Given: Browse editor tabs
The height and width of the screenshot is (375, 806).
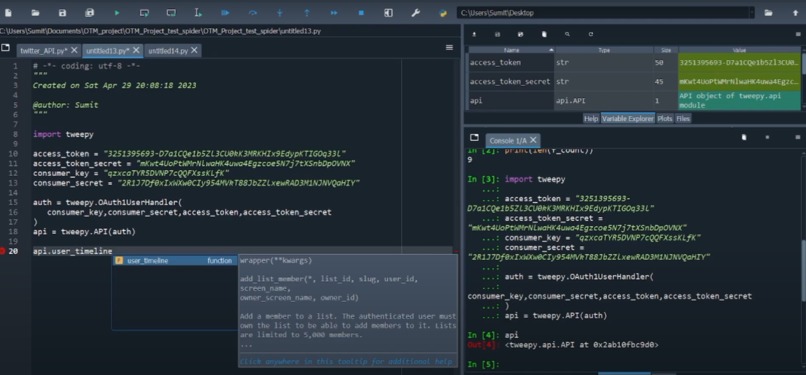Looking at the screenshot, I should [x=6, y=47].
